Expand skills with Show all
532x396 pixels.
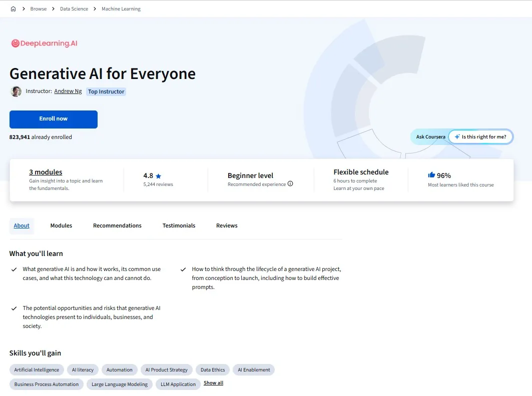213,383
